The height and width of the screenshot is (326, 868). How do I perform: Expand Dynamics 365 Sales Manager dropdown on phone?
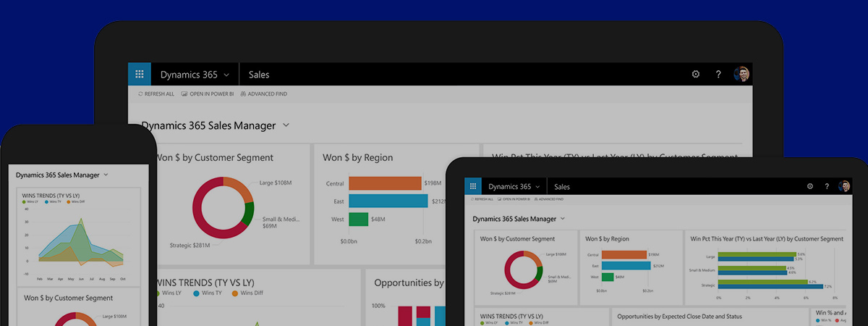(x=106, y=175)
